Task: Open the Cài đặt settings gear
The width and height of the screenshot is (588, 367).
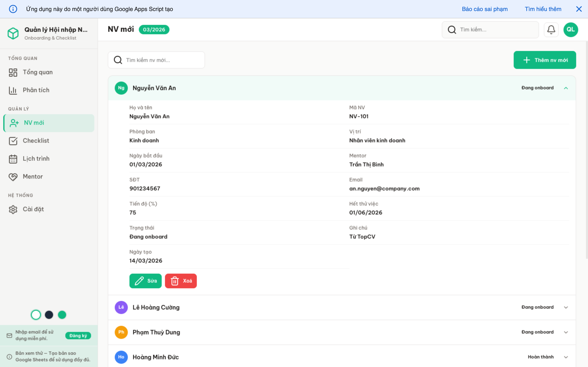Action: [x=13, y=209]
